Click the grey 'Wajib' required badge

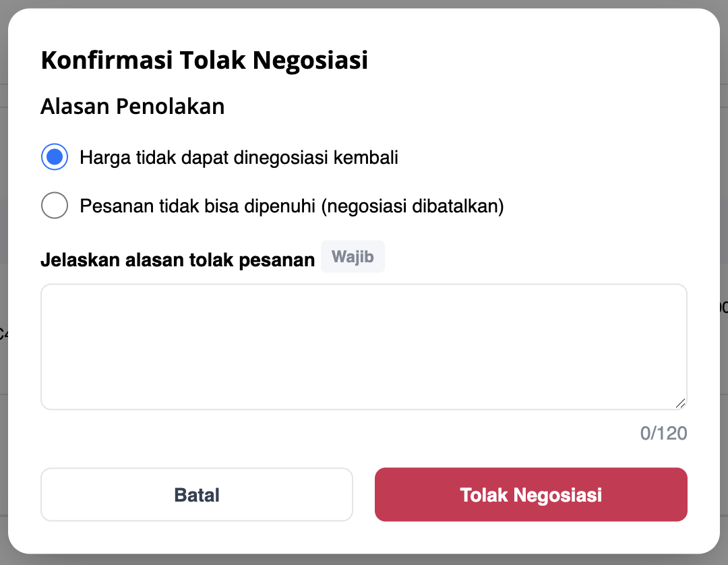pyautogui.click(x=353, y=257)
